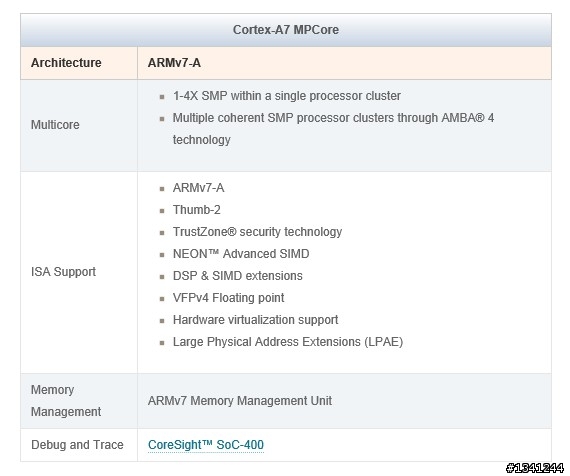The image size is (570, 476).
Task: Click 'Multiple coherent SMP processor clusters' bullet
Action: coord(333,129)
